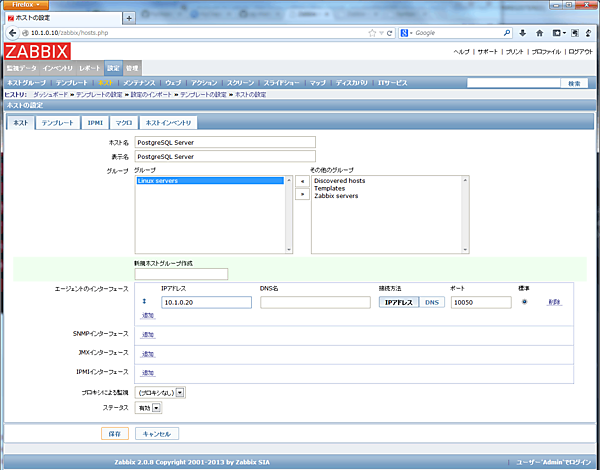Click the reload page icon in address bar
600x470 pixels.
[x=388, y=33]
